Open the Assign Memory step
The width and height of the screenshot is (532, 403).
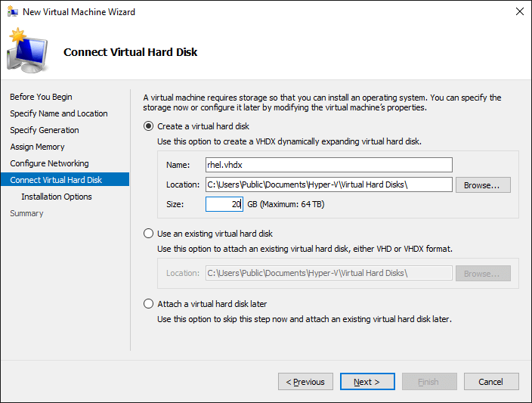click(x=37, y=147)
